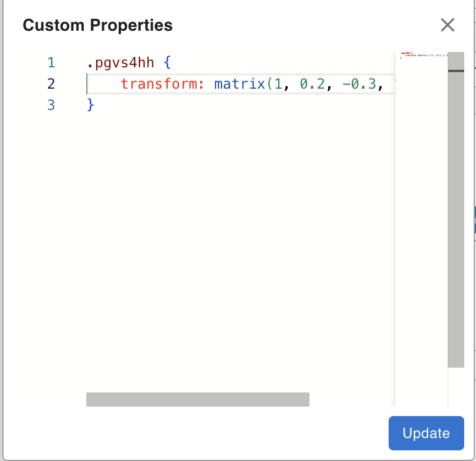Select line number 2 in the gutter

(51, 84)
